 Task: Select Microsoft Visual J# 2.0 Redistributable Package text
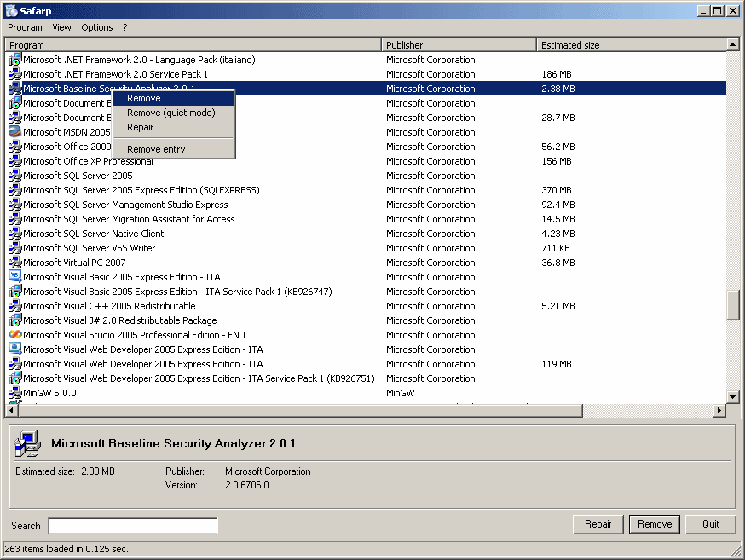[x=119, y=320]
